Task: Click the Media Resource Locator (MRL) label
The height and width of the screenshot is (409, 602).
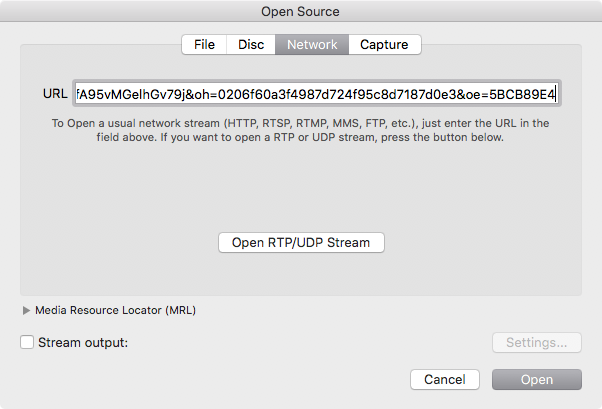Action: point(116,310)
